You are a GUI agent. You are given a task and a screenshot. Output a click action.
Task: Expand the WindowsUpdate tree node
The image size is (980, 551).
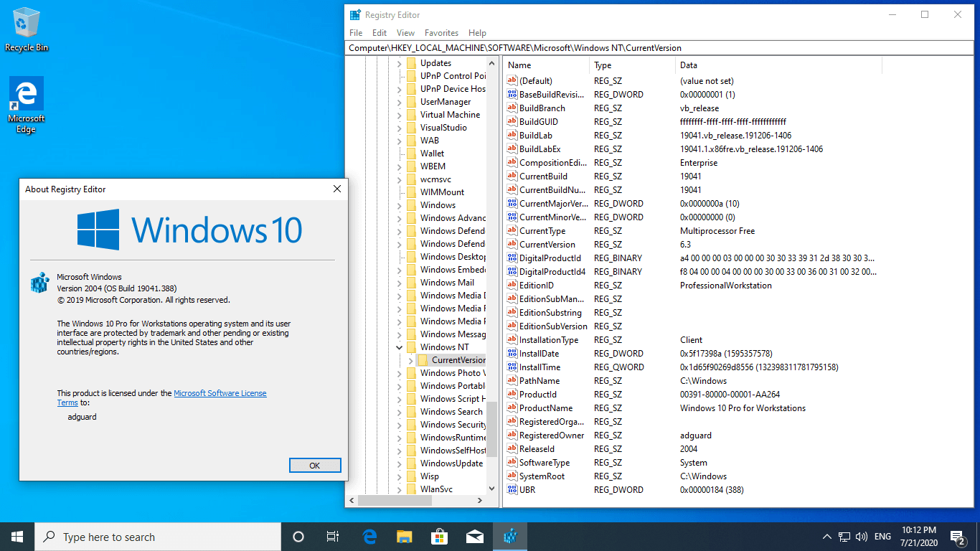click(x=400, y=463)
